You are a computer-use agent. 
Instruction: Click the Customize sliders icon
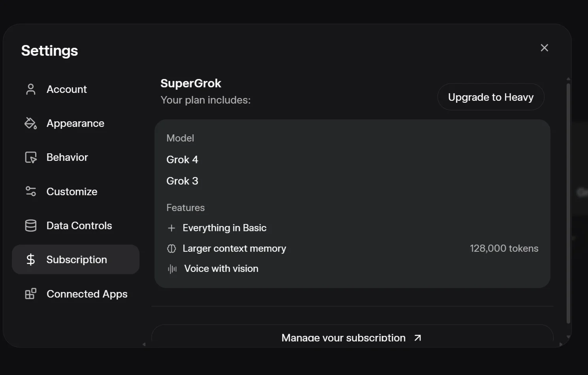pos(31,192)
